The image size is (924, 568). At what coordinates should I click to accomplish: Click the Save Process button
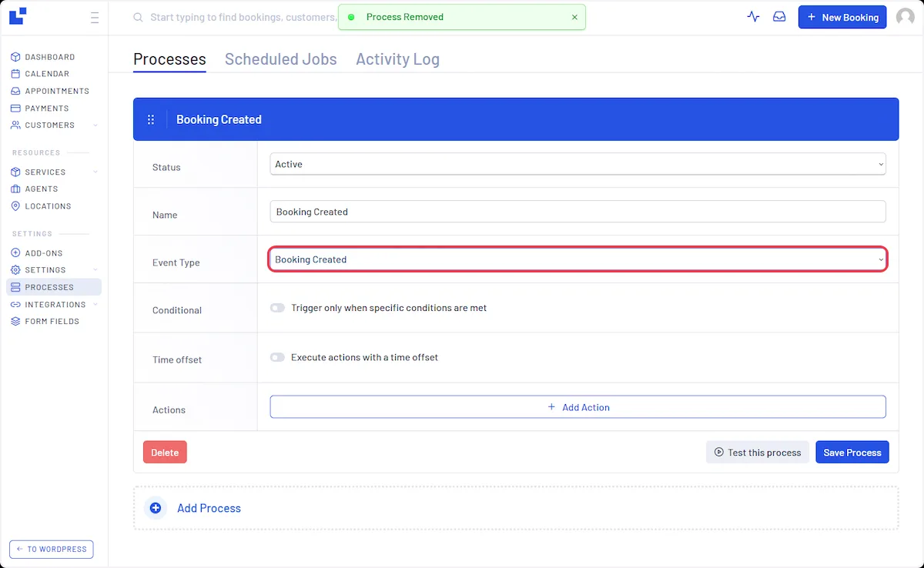click(852, 453)
